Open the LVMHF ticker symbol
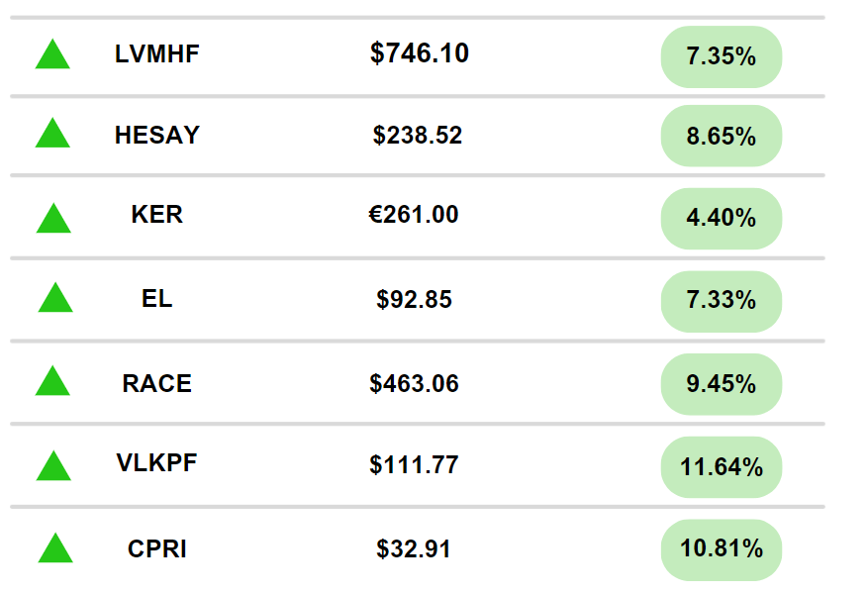The image size is (868, 594). pyautogui.click(x=157, y=54)
